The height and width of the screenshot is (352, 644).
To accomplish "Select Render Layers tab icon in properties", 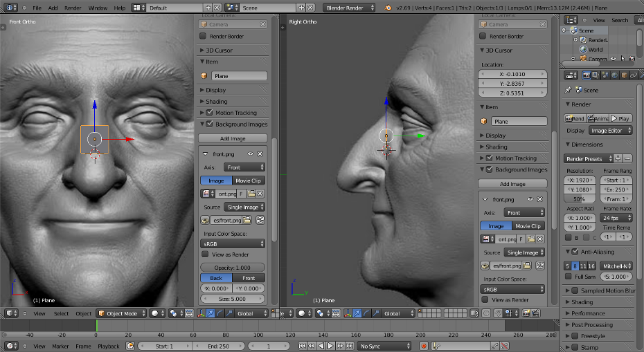I will (596, 75).
